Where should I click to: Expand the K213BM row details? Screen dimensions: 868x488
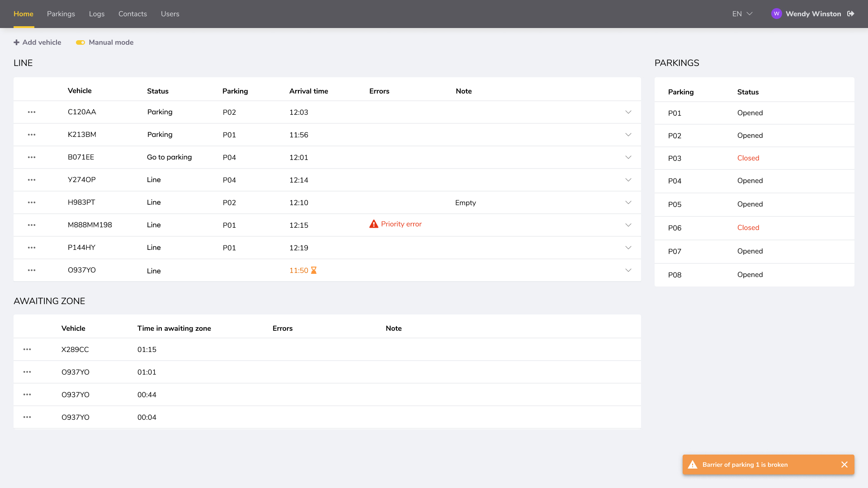[x=628, y=135]
